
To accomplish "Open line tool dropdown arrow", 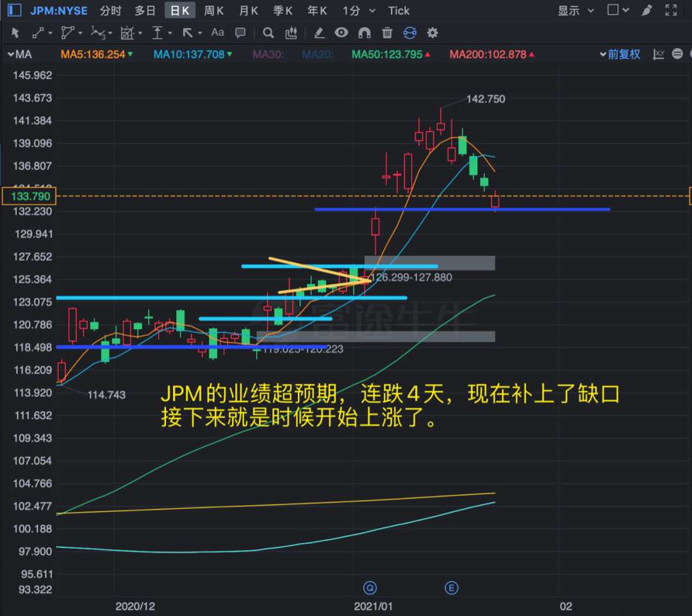I will coord(50,33).
